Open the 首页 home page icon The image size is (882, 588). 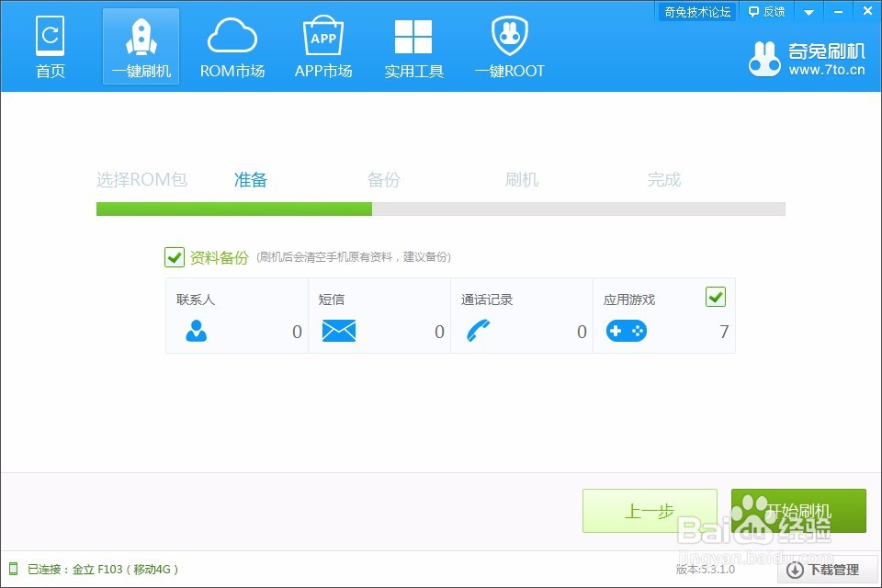[50, 35]
